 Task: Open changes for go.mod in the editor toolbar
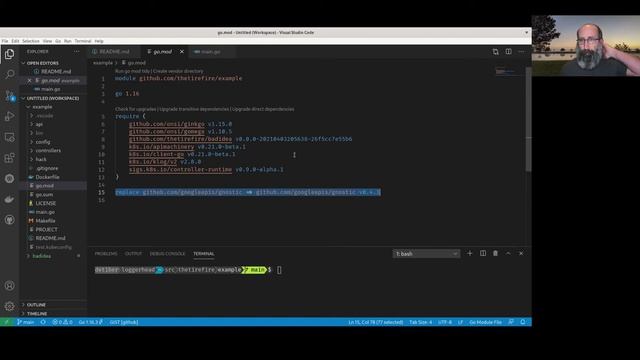point(496,52)
